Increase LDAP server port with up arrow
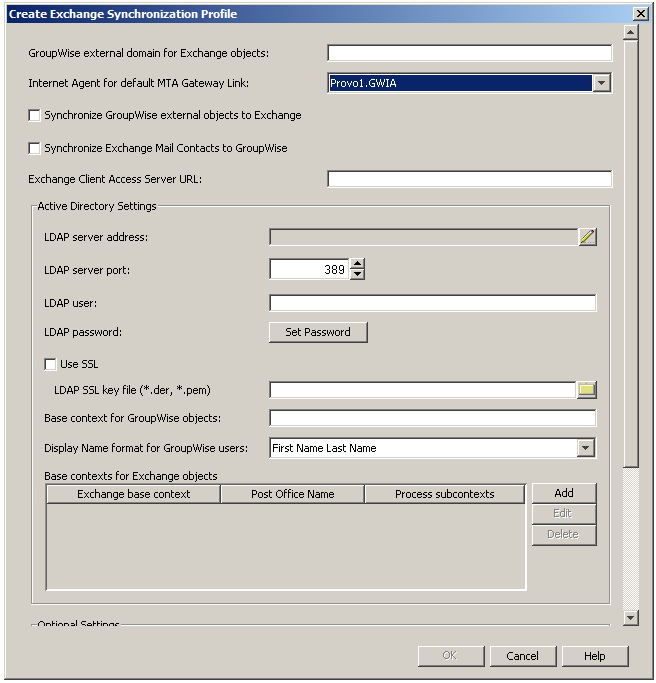 point(358,264)
